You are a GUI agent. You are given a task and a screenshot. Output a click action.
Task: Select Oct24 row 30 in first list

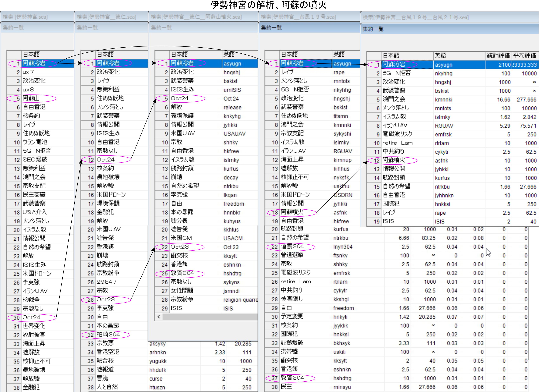[31, 317]
